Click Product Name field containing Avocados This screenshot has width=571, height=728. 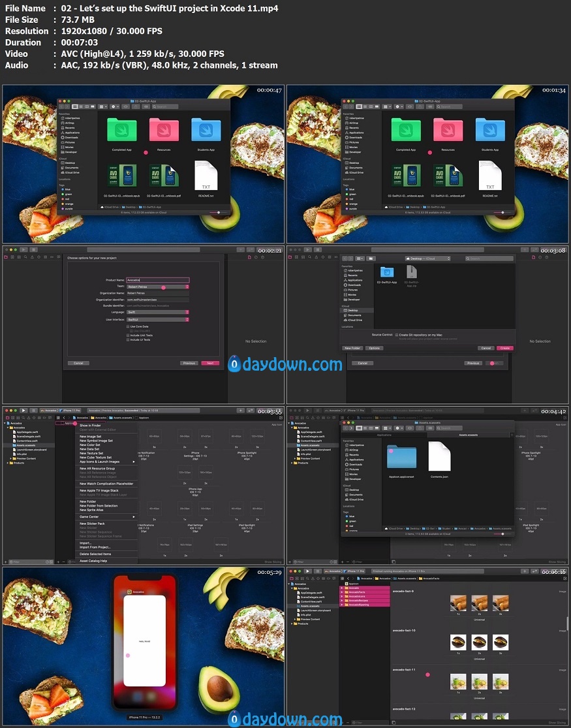coord(158,280)
